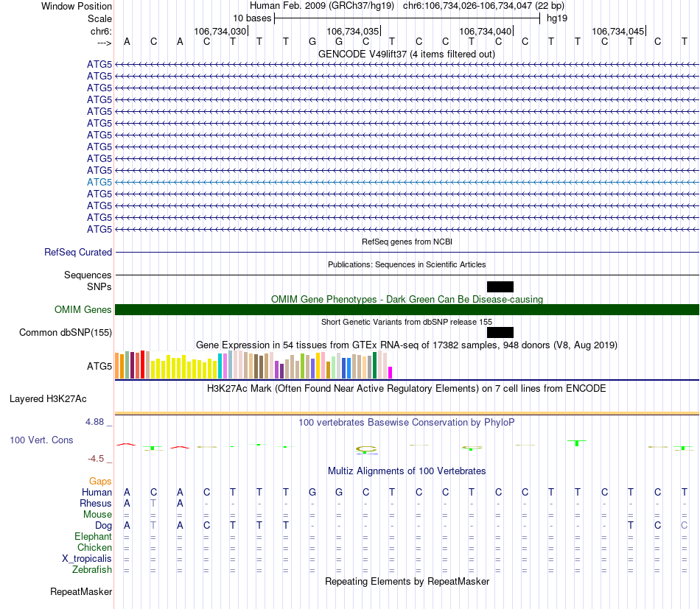
Task: Open GENCODE V49lift37 track title
Action: pos(406,54)
